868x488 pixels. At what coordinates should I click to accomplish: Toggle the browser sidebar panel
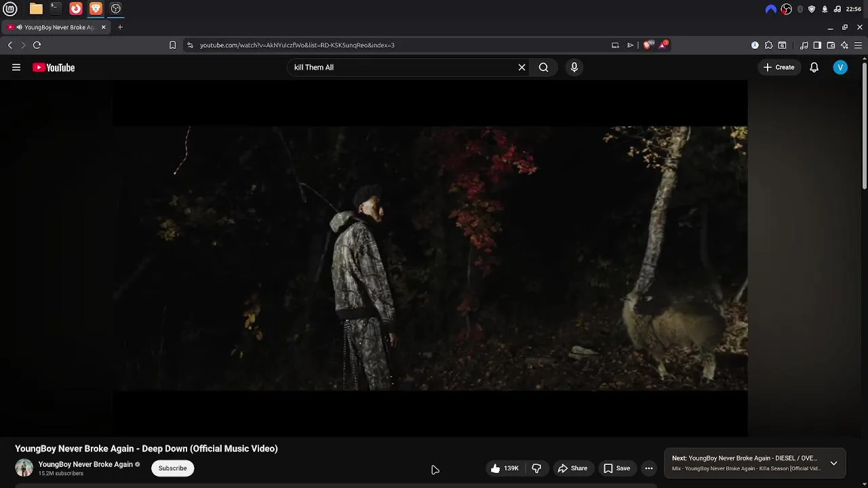coord(817,45)
